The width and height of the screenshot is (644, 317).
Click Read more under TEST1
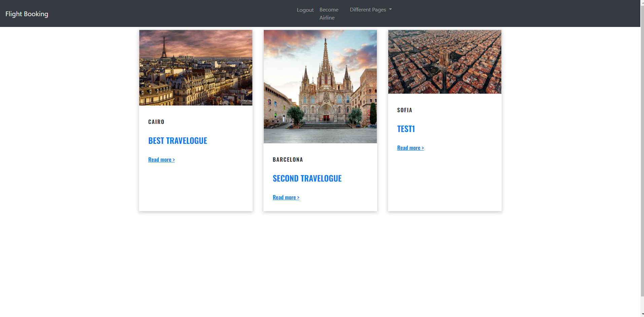[410, 148]
